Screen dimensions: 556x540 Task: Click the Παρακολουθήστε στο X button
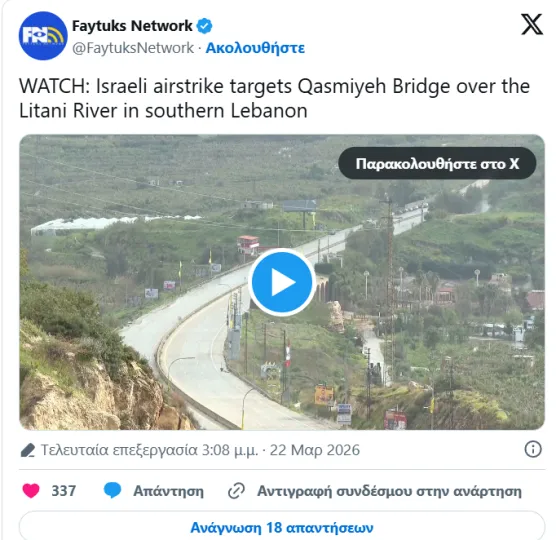coord(437,163)
